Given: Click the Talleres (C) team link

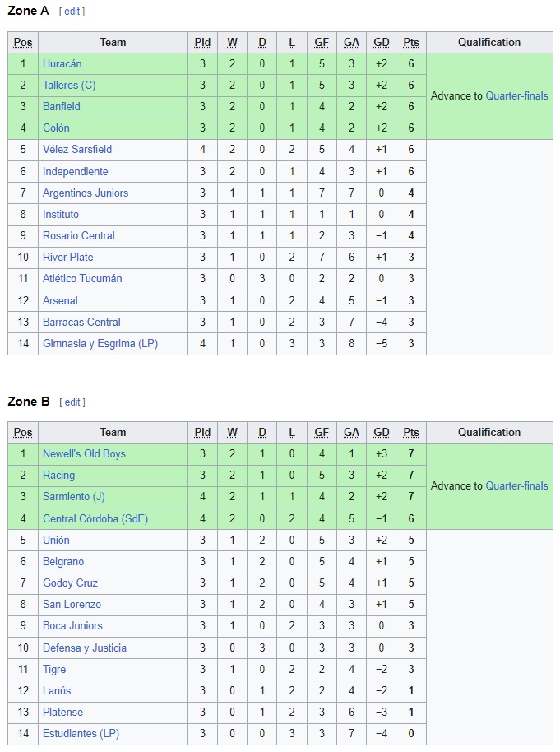Looking at the screenshot, I should [x=69, y=85].
